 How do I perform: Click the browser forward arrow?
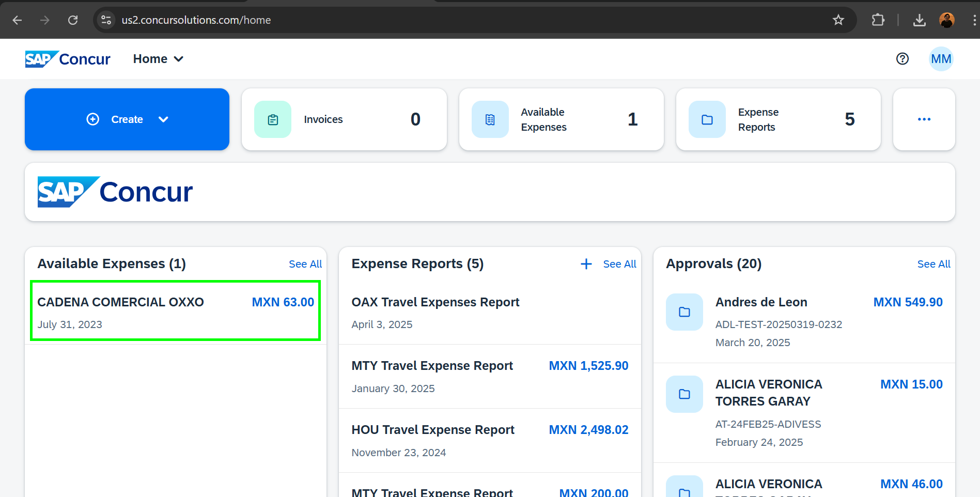pyautogui.click(x=45, y=20)
